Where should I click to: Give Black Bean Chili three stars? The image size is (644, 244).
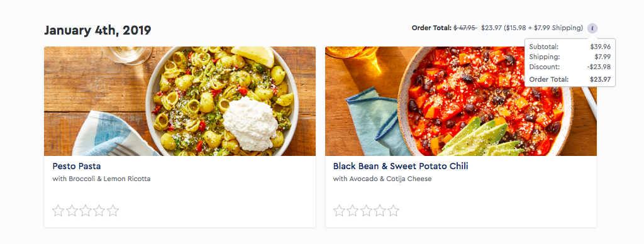click(366, 211)
